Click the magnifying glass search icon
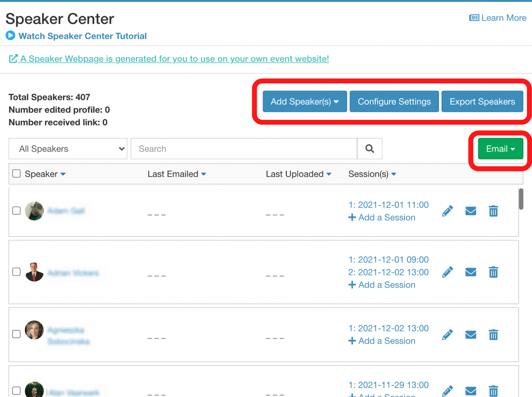 (x=369, y=149)
